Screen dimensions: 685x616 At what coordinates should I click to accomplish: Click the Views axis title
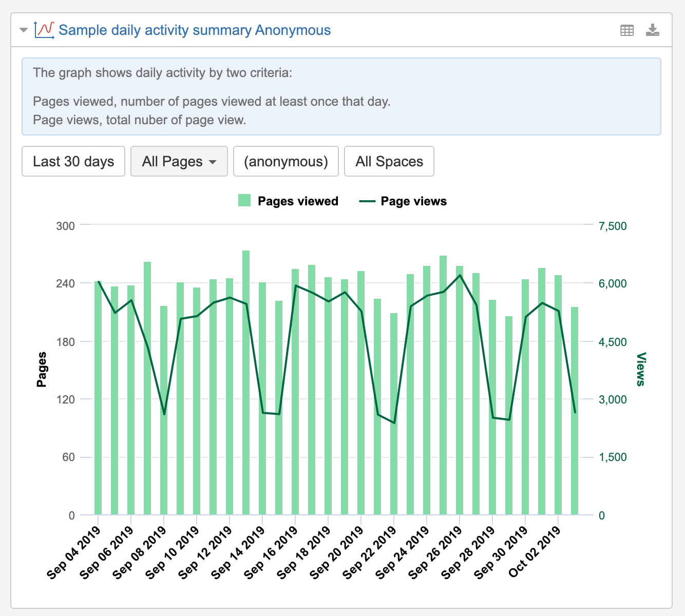pos(640,369)
